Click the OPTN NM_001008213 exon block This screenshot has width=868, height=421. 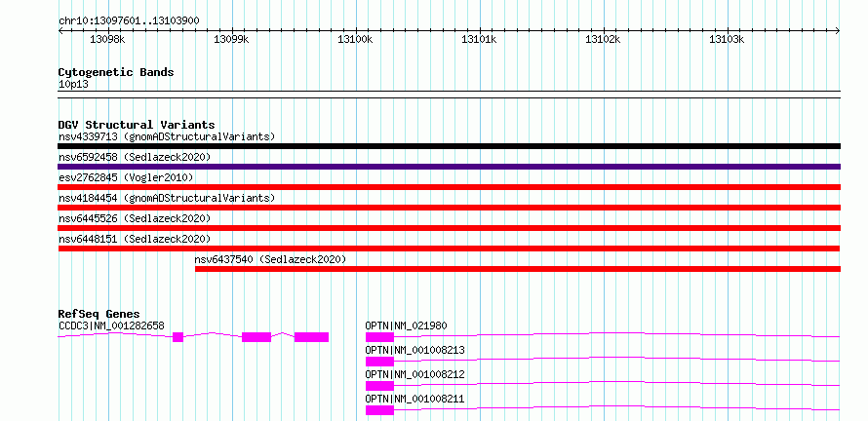point(379,362)
